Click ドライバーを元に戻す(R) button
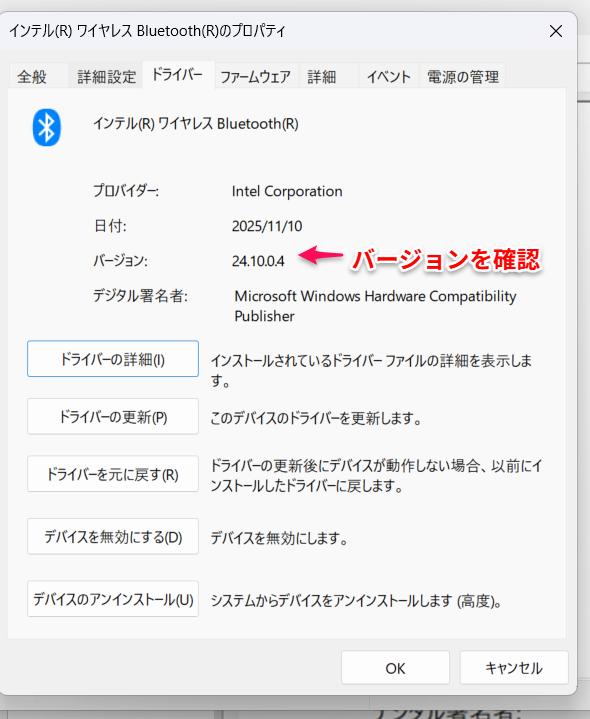This screenshot has width=590, height=719. click(x=113, y=474)
